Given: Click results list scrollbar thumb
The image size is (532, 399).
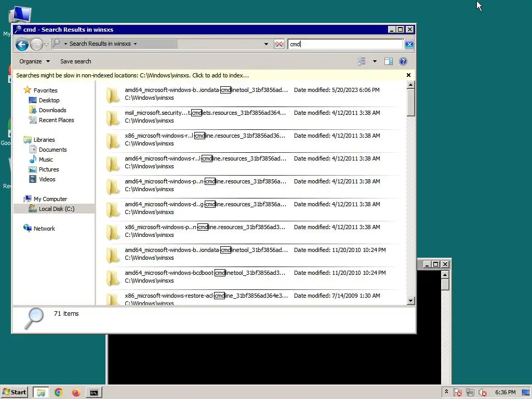Looking at the screenshot, I should pyautogui.click(x=410, y=103).
